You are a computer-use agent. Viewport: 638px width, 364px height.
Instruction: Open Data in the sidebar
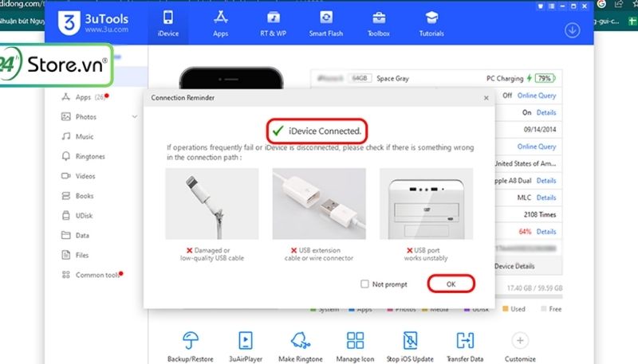[x=82, y=235]
